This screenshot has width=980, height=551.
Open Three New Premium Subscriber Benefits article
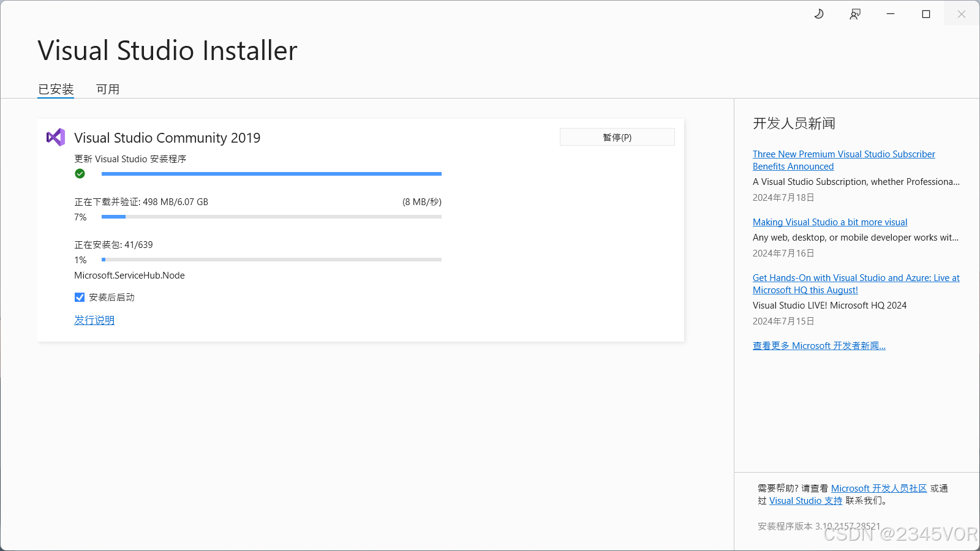844,160
